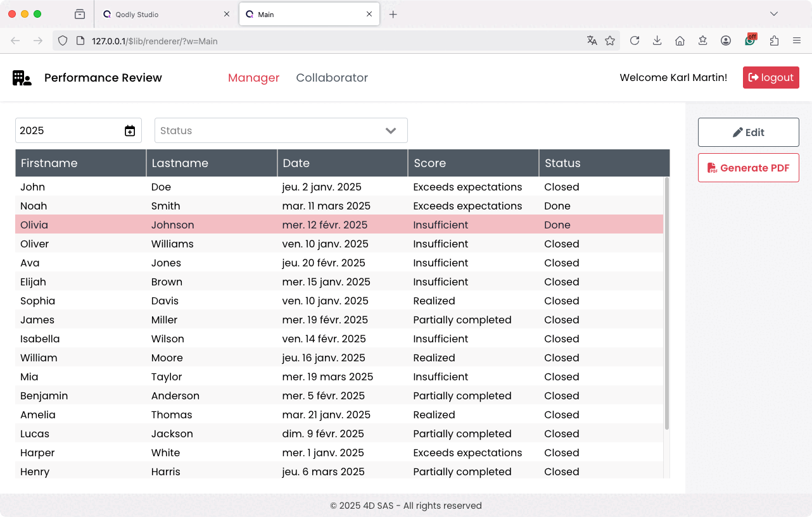Click the Generate PDF button
The image size is (812, 517).
[x=748, y=168]
